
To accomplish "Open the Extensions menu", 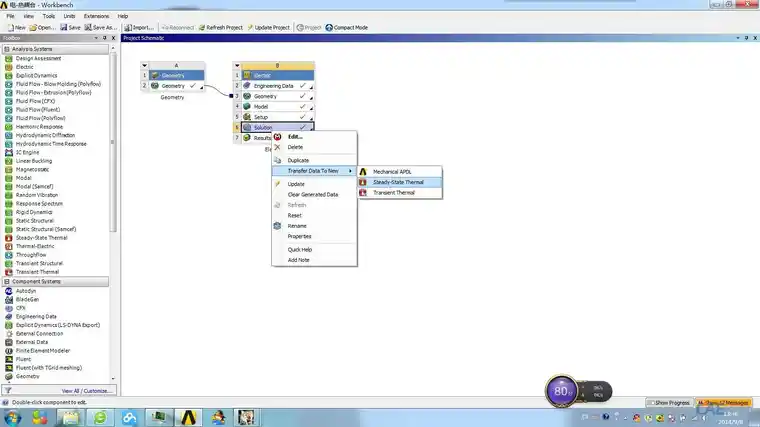I will tap(96, 16).
